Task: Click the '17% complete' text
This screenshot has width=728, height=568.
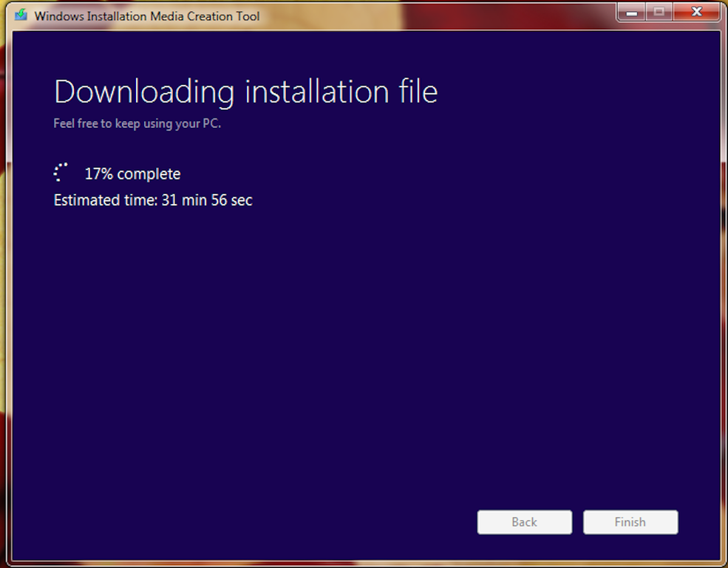Action: [132, 174]
